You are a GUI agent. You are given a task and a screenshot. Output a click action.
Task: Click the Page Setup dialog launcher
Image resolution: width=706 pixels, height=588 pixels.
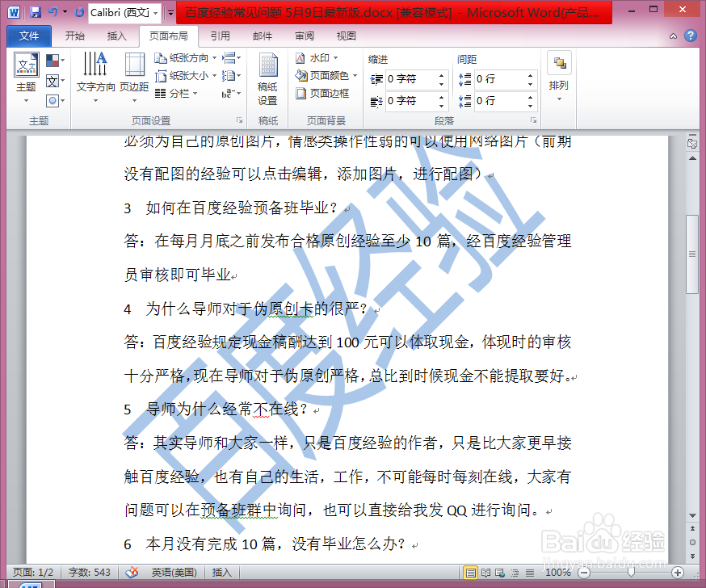coord(241,119)
